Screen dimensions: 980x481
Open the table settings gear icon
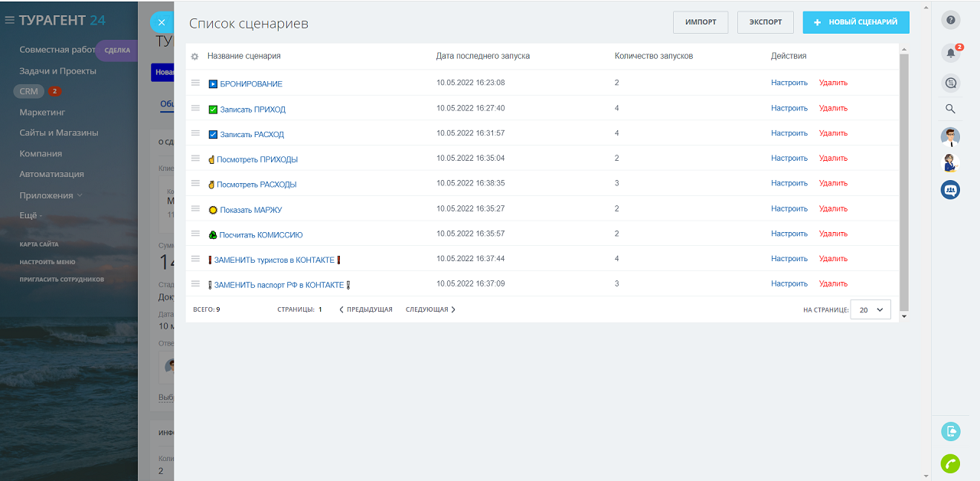click(x=194, y=57)
